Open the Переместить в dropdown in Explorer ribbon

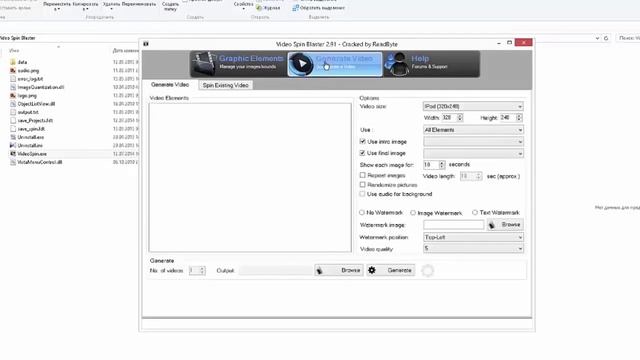tap(57, 6)
